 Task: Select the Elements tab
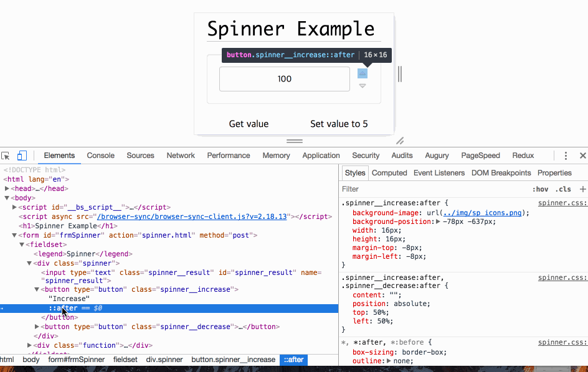pyautogui.click(x=59, y=156)
